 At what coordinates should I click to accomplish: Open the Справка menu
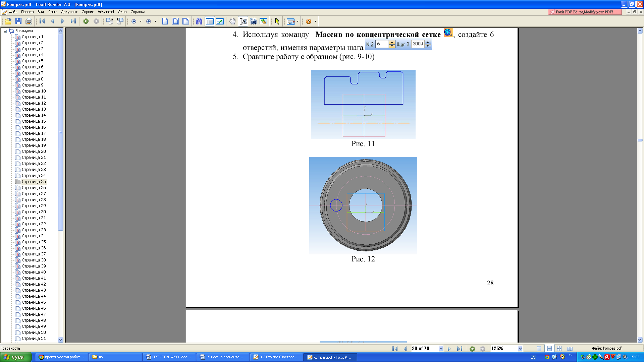138,12
